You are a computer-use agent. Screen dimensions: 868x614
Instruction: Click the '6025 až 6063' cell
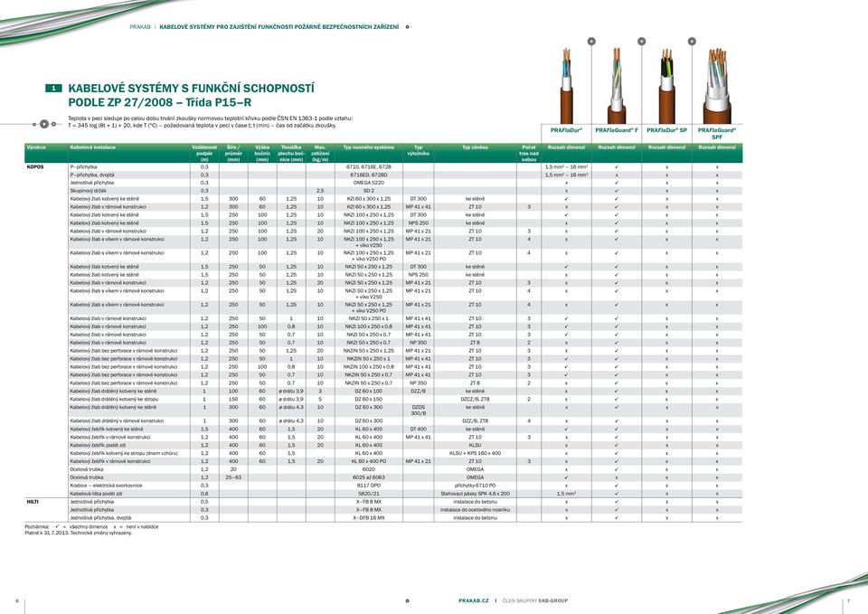[x=369, y=477]
